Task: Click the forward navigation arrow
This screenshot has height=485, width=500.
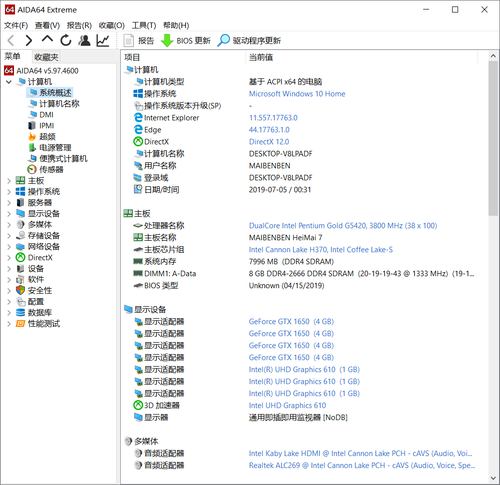Action: [x=29, y=40]
